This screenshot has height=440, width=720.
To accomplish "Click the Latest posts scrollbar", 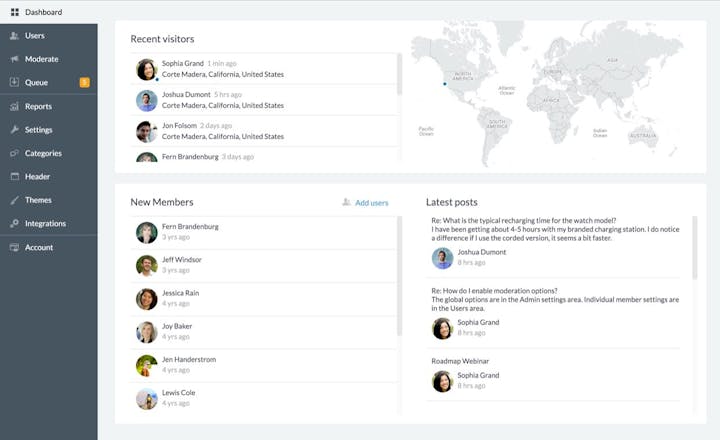I will [694, 260].
